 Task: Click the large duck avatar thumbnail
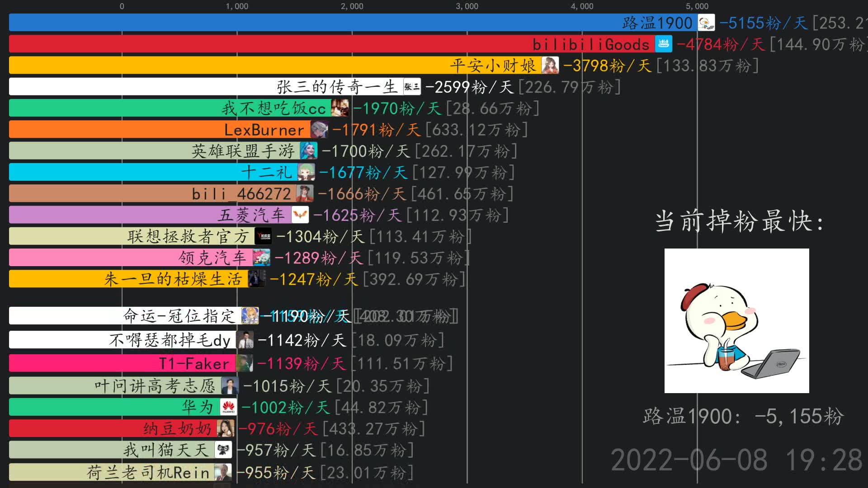click(x=737, y=321)
